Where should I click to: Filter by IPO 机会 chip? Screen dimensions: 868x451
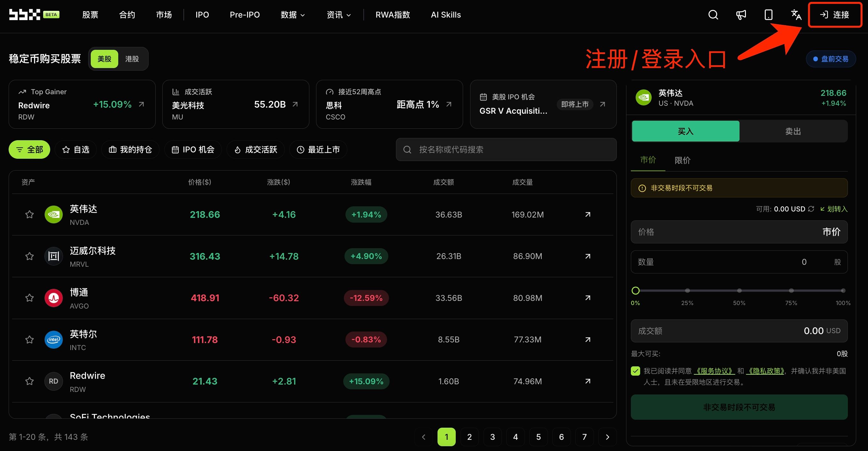(193, 149)
